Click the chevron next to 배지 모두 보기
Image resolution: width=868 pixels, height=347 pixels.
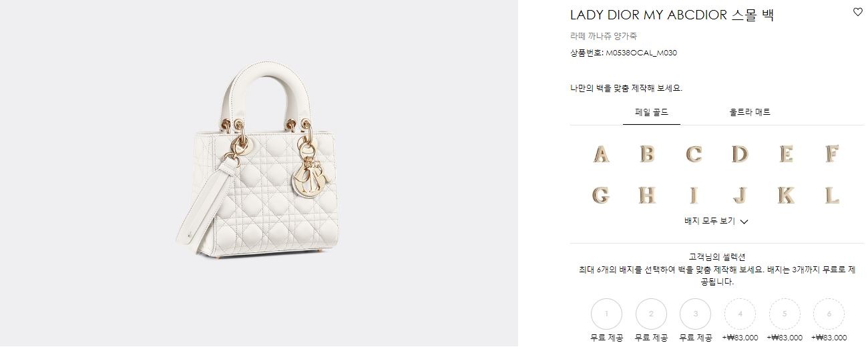click(x=744, y=222)
